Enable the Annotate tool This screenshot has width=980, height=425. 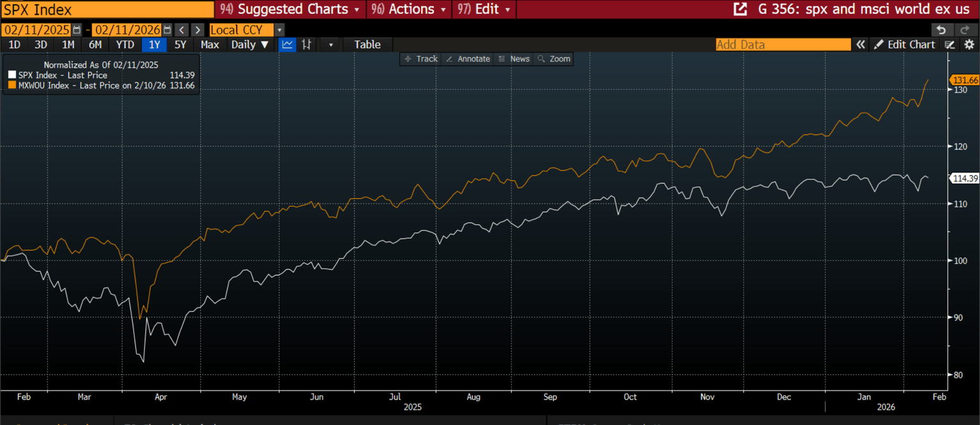pyautogui.click(x=468, y=59)
